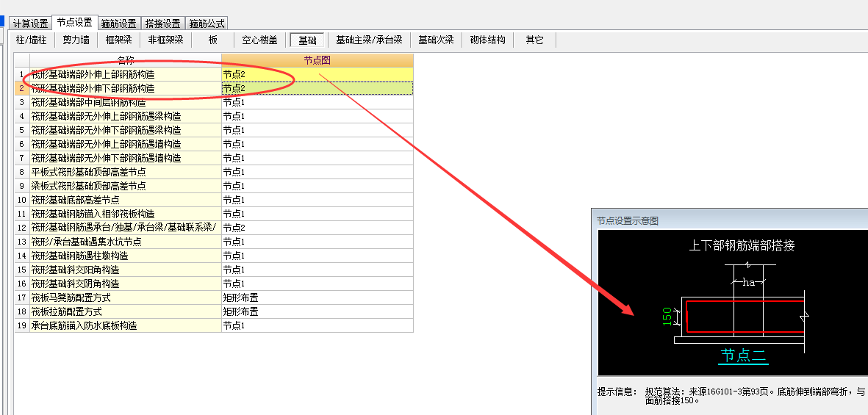Image resolution: width=868 pixels, height=415 pixels.
Task: Click the 节点二 link in diagram
Action: (744, 355)
